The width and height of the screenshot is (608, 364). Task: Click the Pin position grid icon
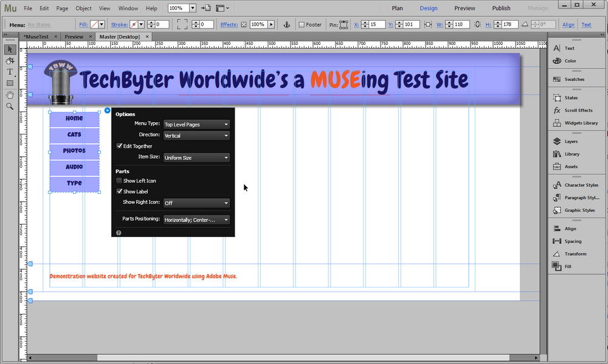click(x=344, y=24)
